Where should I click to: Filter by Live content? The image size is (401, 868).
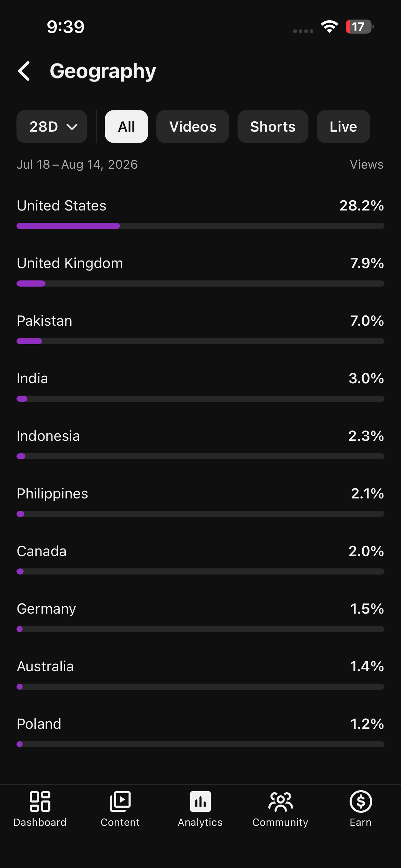343,126
